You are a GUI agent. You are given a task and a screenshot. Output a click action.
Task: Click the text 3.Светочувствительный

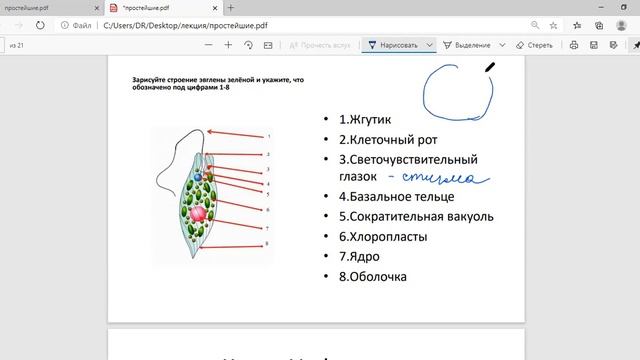pyautogui.click(x=408, y=159)
